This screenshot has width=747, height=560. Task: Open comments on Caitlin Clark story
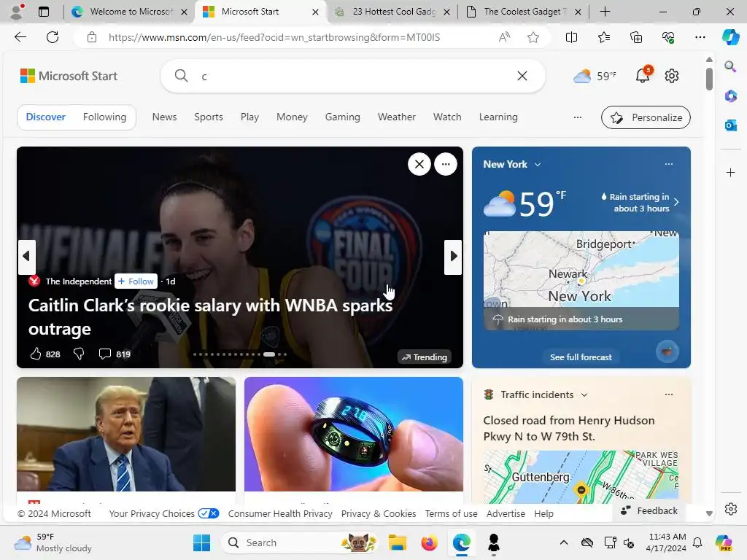point(104,354)
